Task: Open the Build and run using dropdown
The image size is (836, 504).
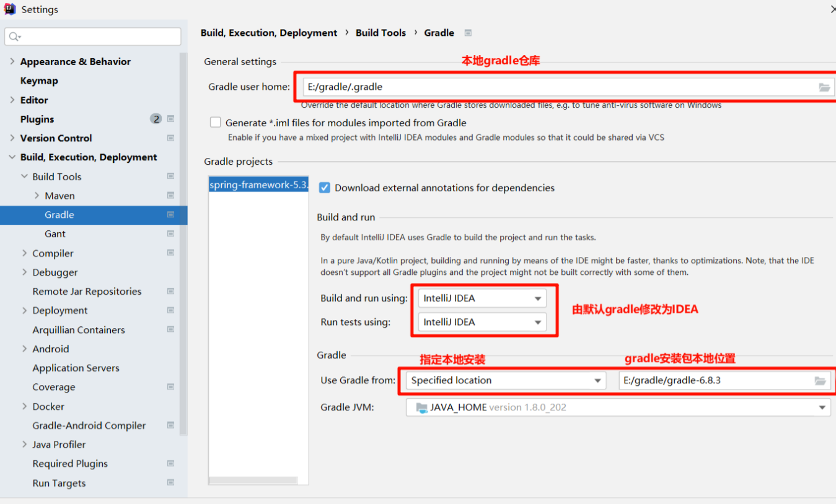Action: [482, 298]
